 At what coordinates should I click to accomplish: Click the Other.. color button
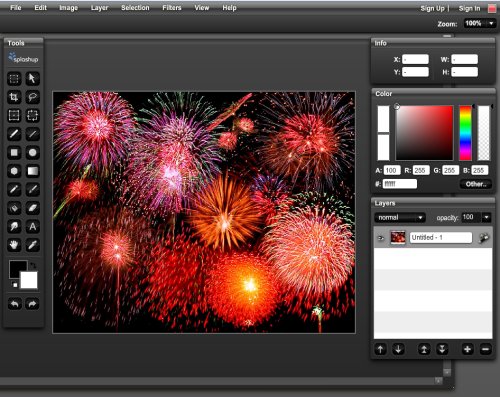tap(476, 184)
